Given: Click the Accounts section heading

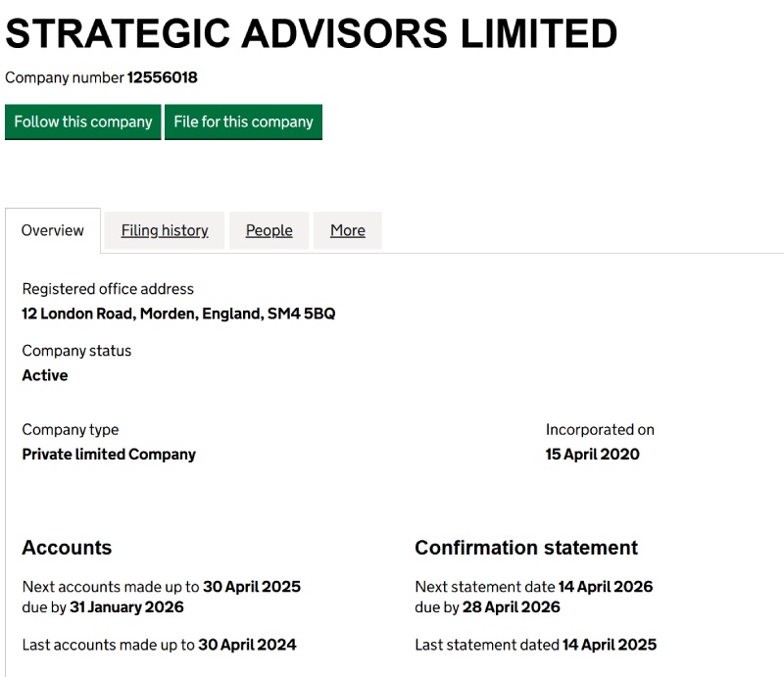Looking at the screenshot, I should pyautogui.click(x=67, y=548).
